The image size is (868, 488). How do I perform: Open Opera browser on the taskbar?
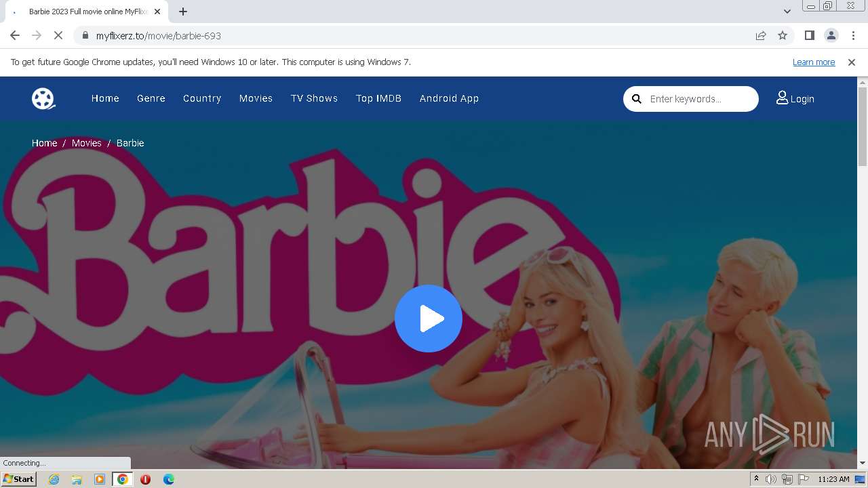tap(145, 479)
